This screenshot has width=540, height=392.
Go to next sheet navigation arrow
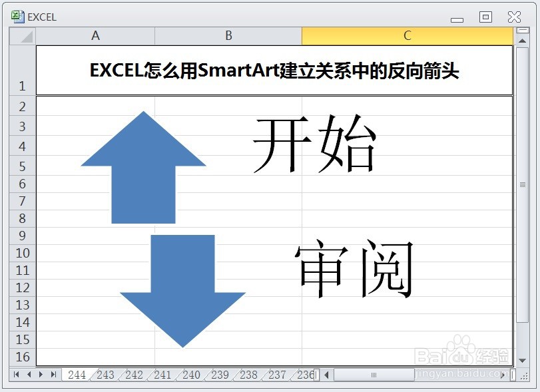(41, 375)
